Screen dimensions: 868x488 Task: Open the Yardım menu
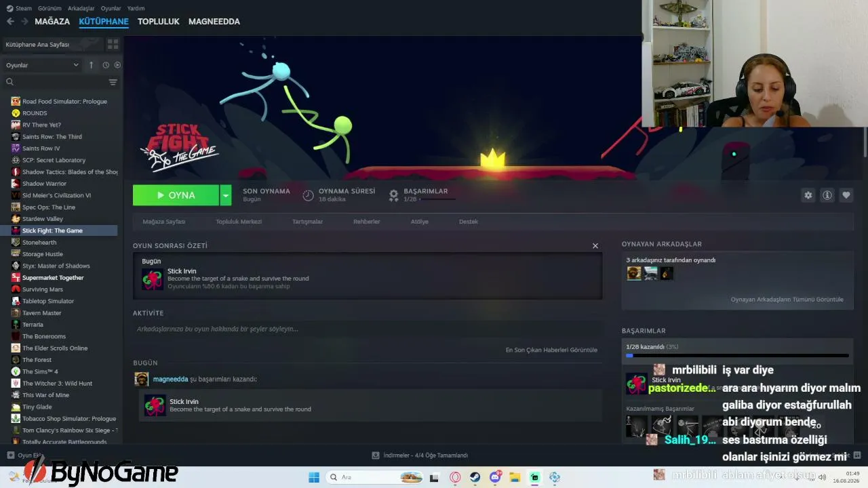pos(136,8)
